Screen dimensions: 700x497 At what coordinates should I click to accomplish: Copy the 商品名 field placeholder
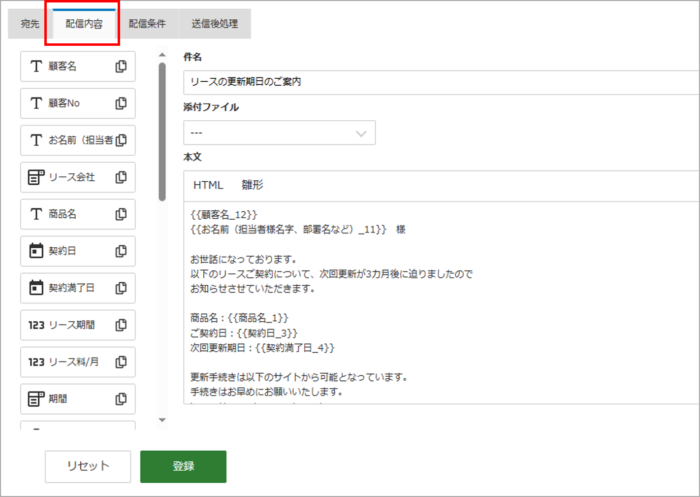121,214
